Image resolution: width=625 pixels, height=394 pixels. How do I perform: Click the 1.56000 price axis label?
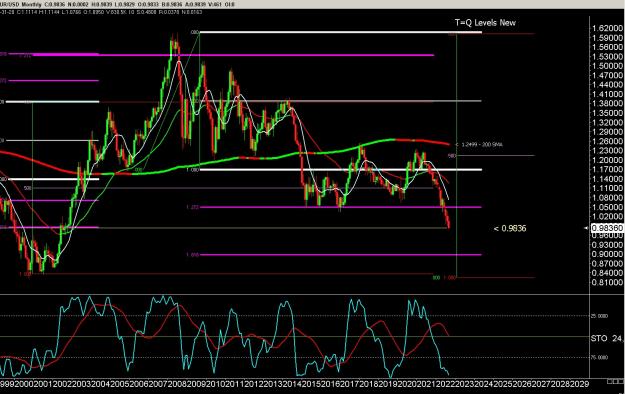607,47
